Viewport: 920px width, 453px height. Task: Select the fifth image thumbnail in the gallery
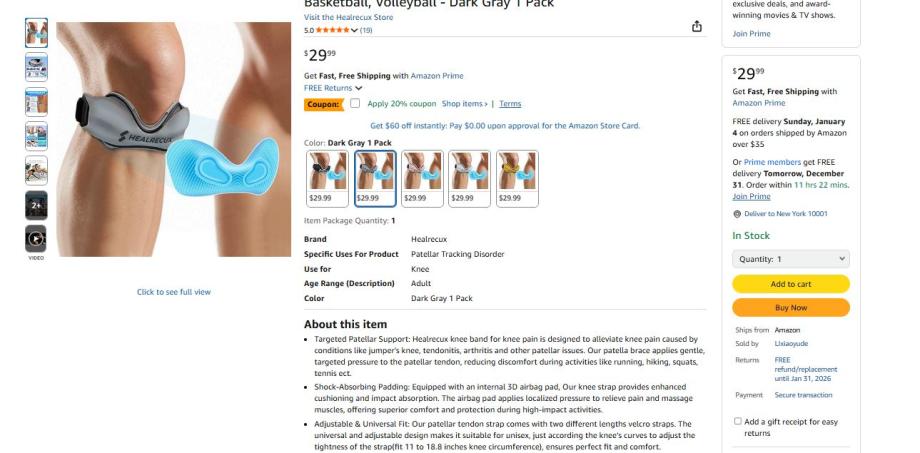pos(36,171)
